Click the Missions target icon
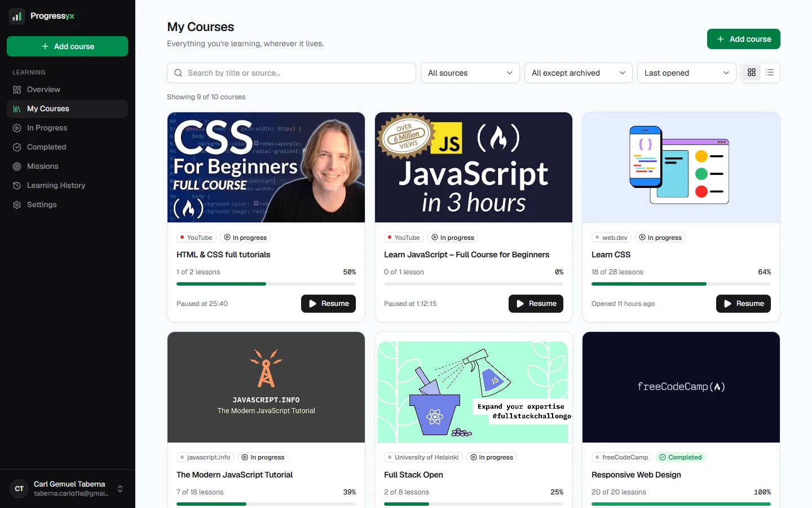This screenshot has width=812, height=508. pyautogui.click(x=17, y=167)
